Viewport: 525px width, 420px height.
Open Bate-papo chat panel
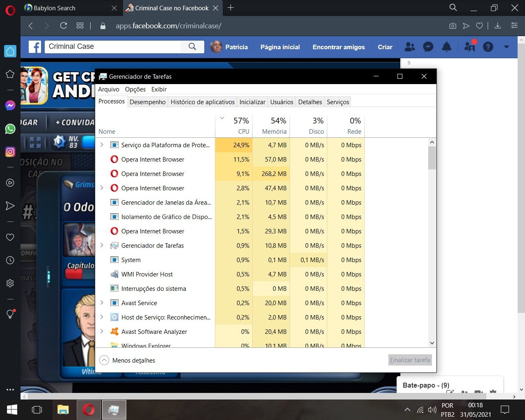426,385
